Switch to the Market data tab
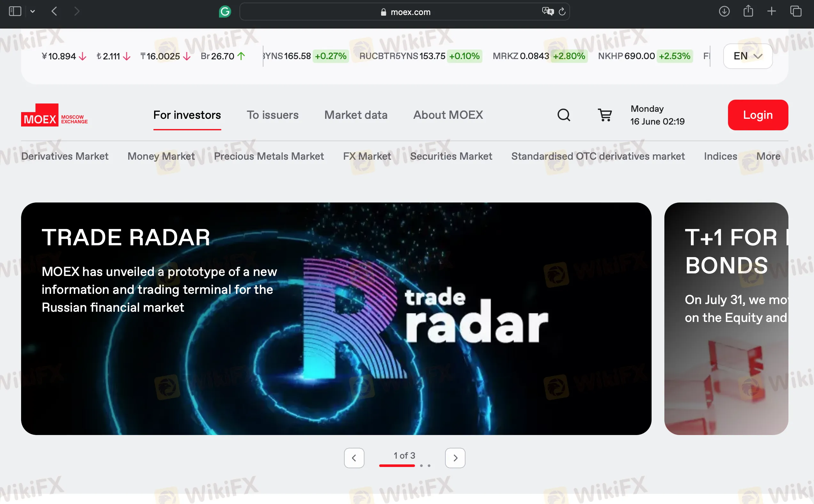 tap(356, 115)
